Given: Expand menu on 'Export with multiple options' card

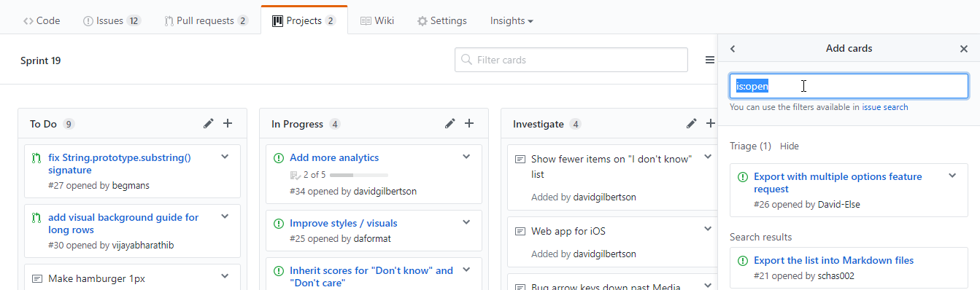Looking at the screenshot, I should (x=952, y=176).
